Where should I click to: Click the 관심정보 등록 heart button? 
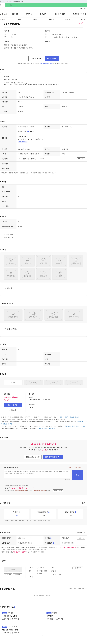[x=36, y=58]
